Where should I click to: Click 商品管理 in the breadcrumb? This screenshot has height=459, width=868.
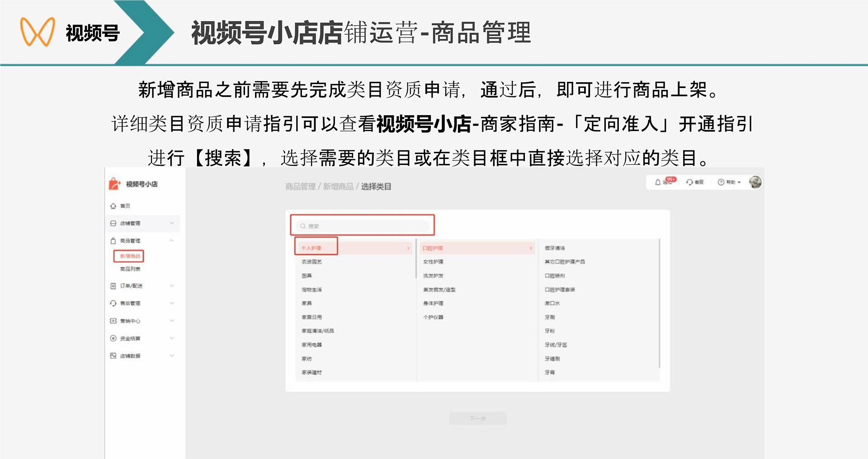click(x=300, y=187)
